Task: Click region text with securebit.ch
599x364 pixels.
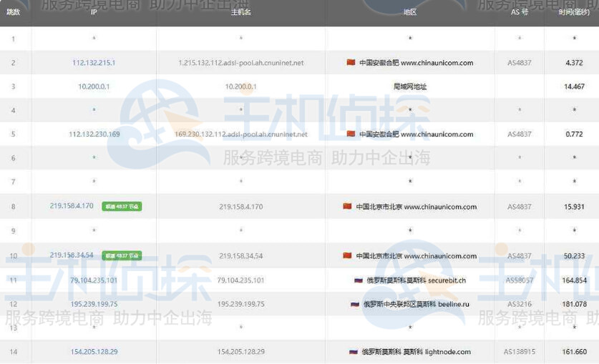Action: click(x=416, y=280)
